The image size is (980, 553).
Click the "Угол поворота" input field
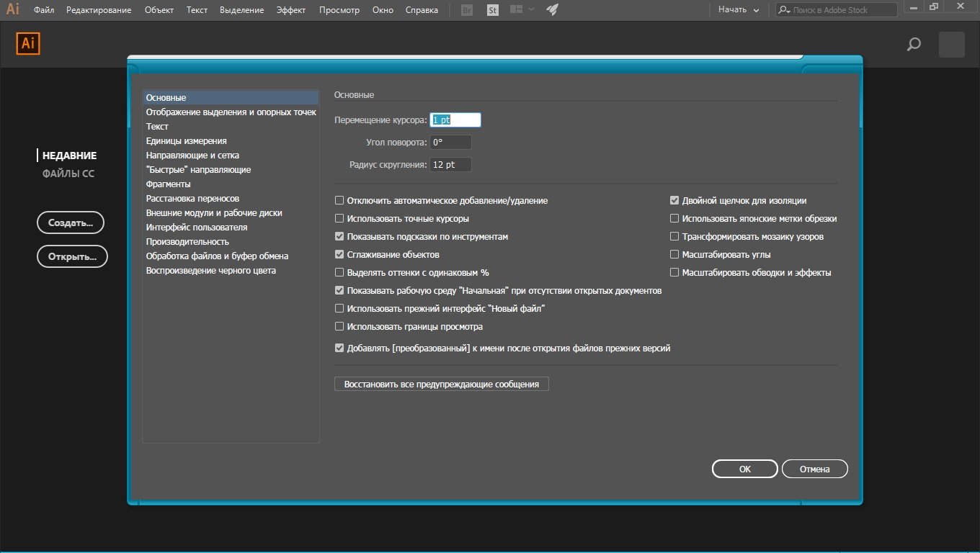[450, 143]
